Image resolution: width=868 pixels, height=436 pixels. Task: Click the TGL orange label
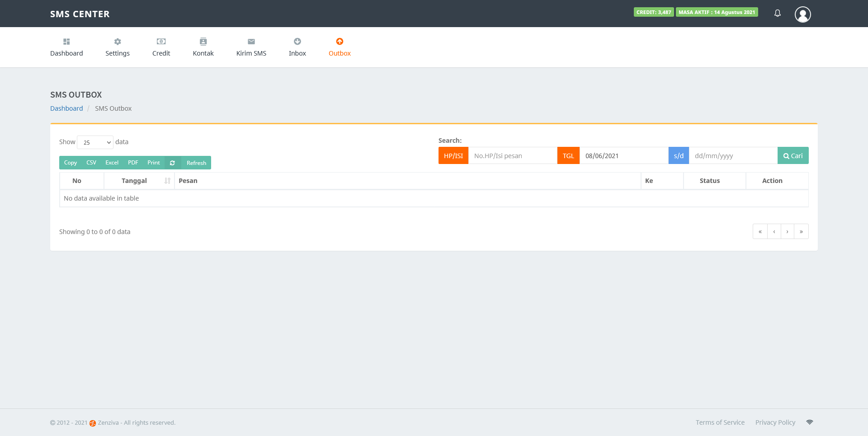pyautogui.click(x=568, y=155)
